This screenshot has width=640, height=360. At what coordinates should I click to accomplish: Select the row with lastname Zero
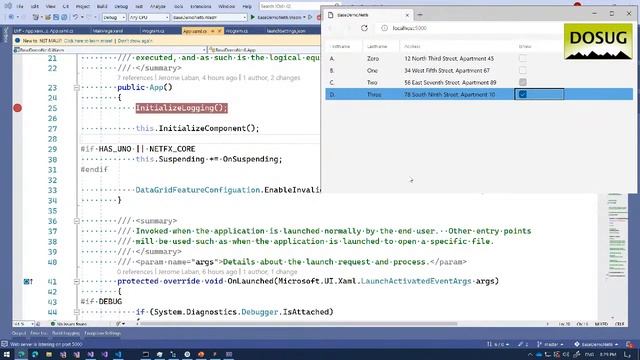pos(479,58)
